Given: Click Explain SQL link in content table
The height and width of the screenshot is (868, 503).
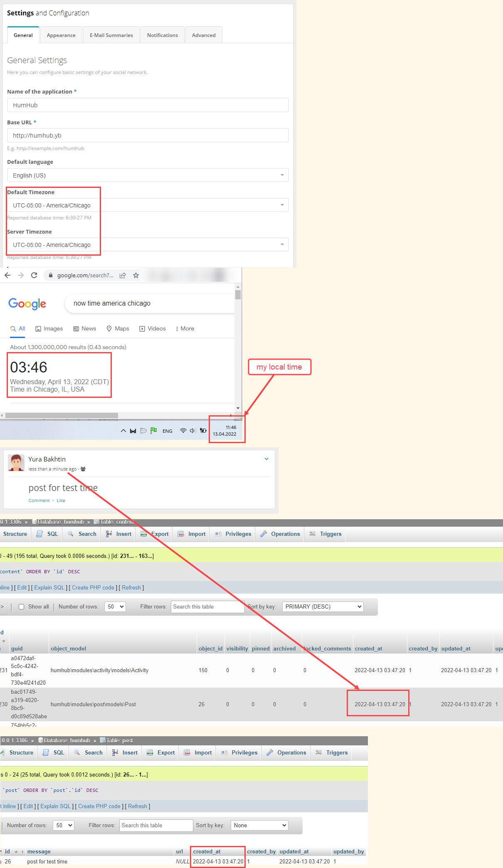Looking at the screenshot, I should pyautogui.click(x=49, y=588).
